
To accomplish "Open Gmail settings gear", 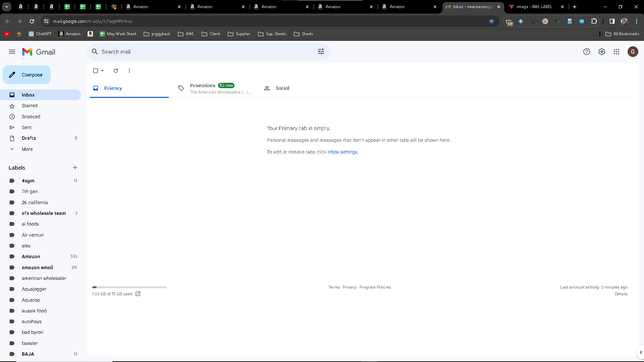I will [602, 52].
